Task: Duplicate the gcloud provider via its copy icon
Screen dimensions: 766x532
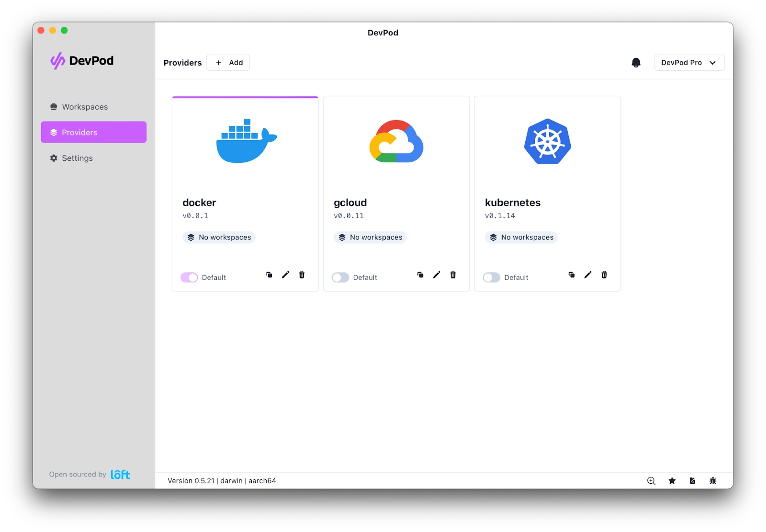Action: [x=420, y=275]
